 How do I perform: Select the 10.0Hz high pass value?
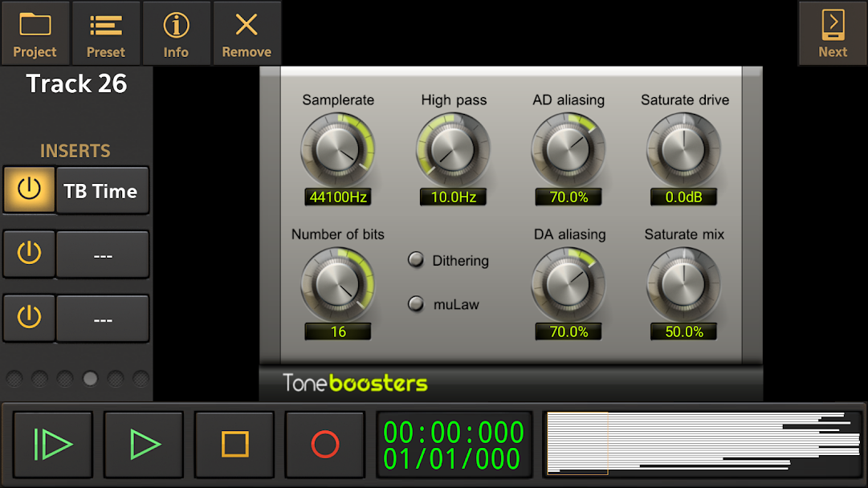tap(453, 197)
